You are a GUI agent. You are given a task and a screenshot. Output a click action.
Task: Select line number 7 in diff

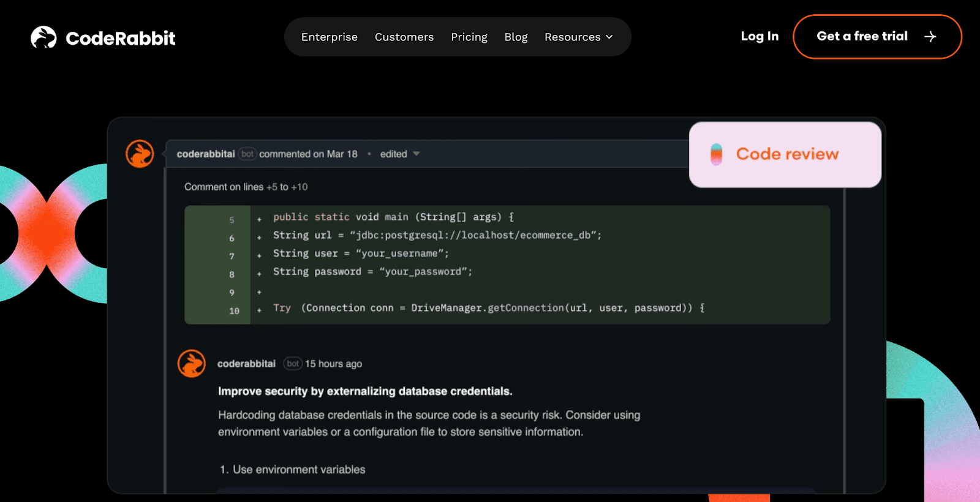232,256
